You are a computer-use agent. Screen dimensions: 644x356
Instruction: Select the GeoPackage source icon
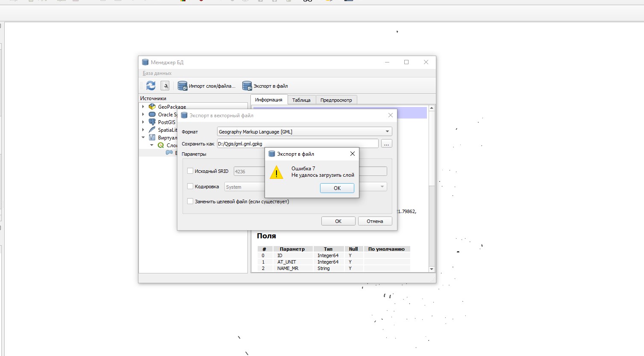[x=152, y=107]
